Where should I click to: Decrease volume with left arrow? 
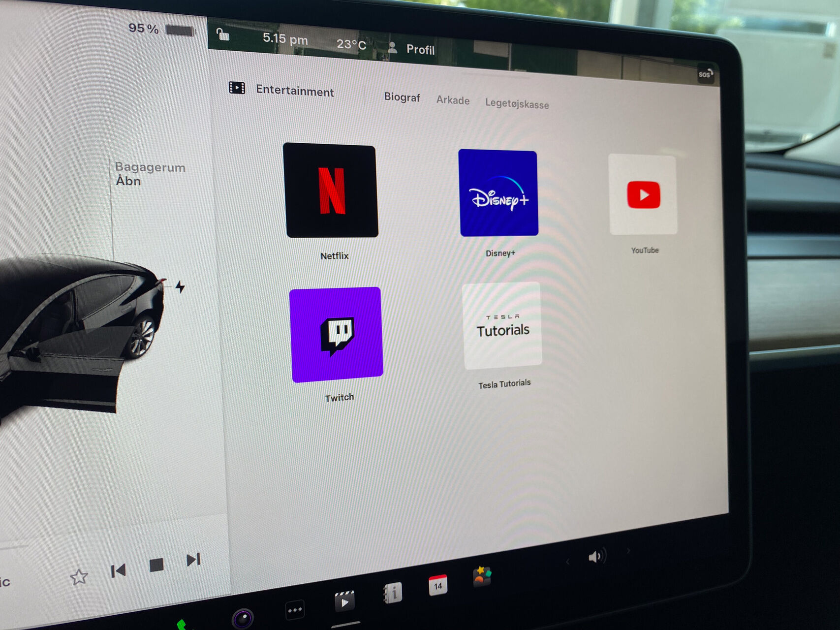click(567, 562)
